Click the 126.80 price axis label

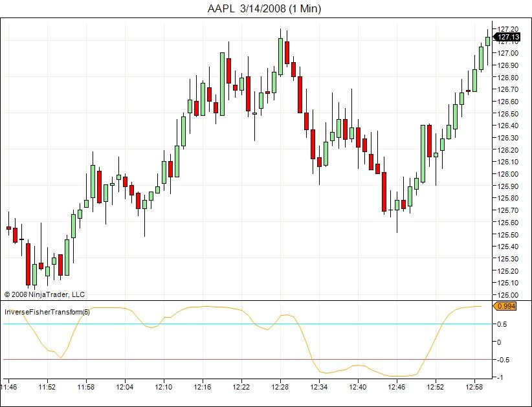coord(507,78)
